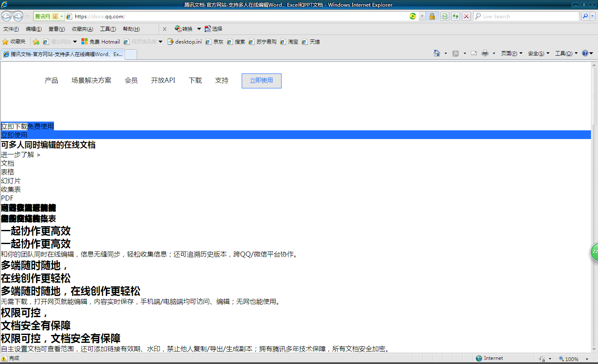Open the 查看(V) menu

click(x=57, y=29)
